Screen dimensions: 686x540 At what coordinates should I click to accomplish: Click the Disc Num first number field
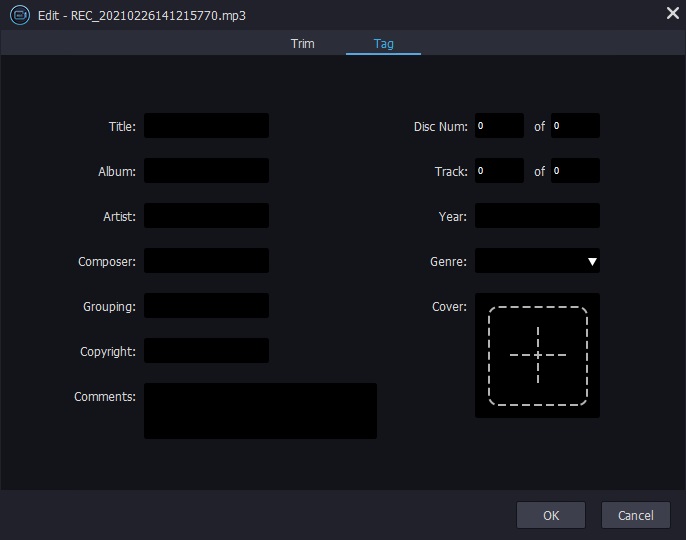[499, 126]
